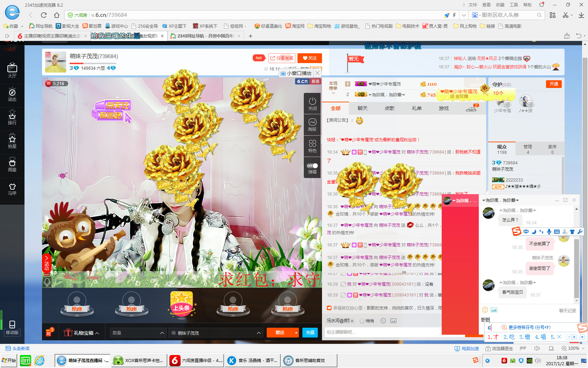The width and height of the screenshot is (588, 368).
Task: Reload the page with browser refresh icon
Action: (x=43, y=15)
